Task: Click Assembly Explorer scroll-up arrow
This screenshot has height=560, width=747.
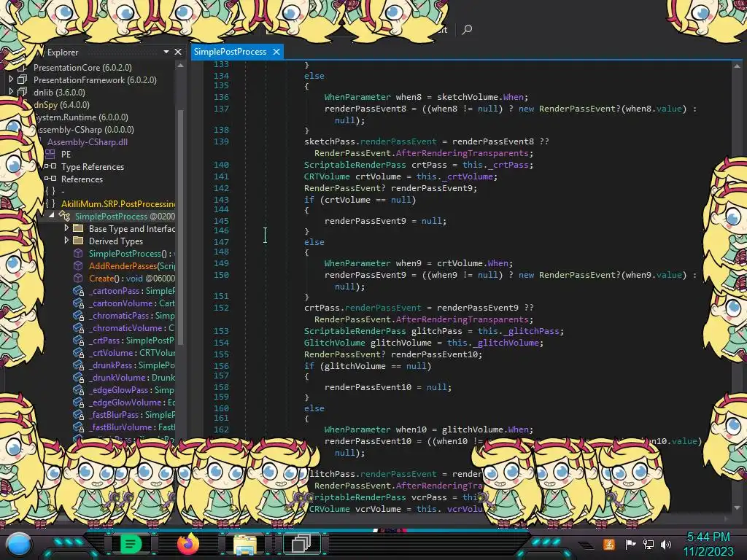Action: [x=180, y=66]
